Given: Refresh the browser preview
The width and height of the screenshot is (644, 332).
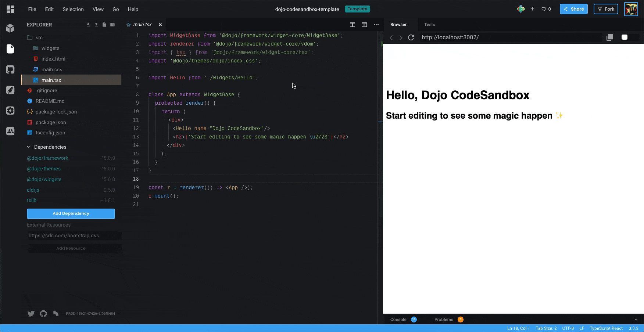Looking at the screenshot, I should coord(411,37).
